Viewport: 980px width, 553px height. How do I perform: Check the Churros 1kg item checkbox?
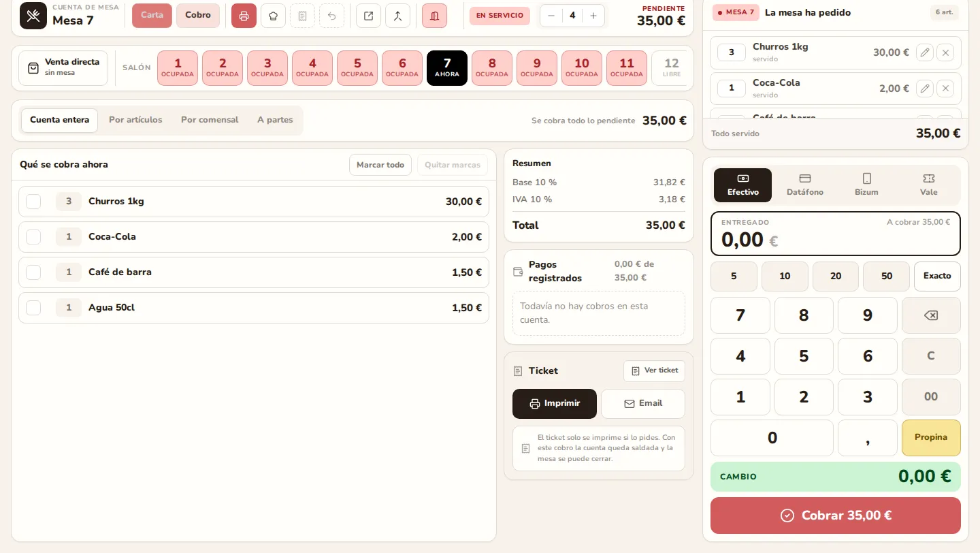(33, 202)
